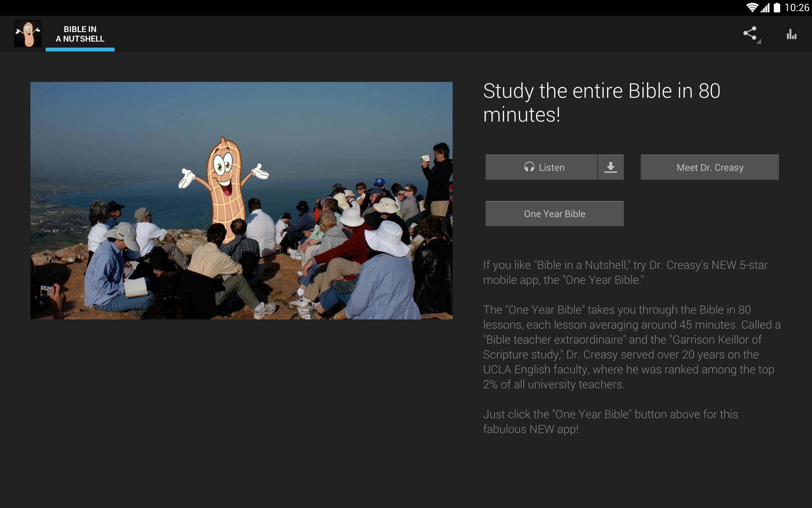Image resolution: width=812 pixels, height=508 pixels.
Task: Tap the 10:26 clock
Action: [796, 7]
